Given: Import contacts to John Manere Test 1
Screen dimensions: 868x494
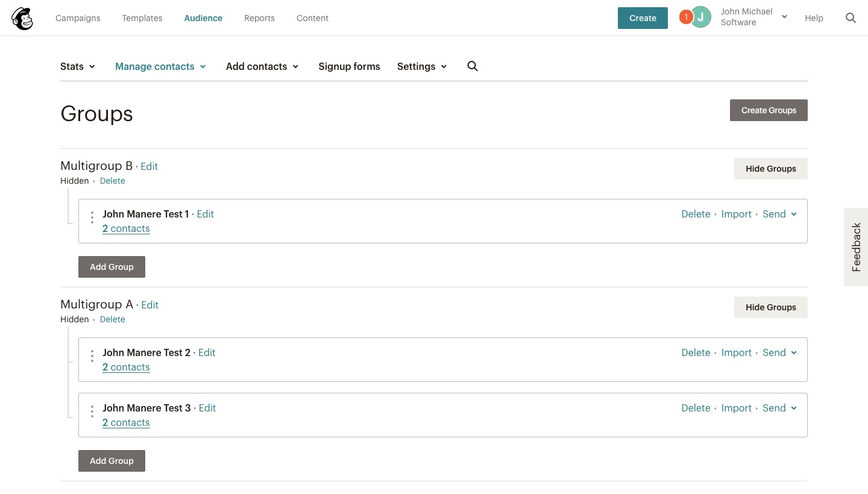Looking at the screenshot, I should coord(736,214).
